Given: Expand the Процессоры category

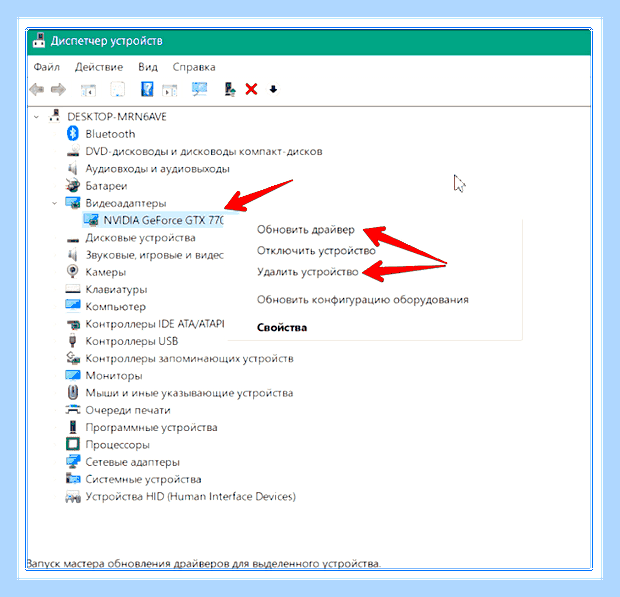Looking at the screenshot, I should click(x=55, y=445).
